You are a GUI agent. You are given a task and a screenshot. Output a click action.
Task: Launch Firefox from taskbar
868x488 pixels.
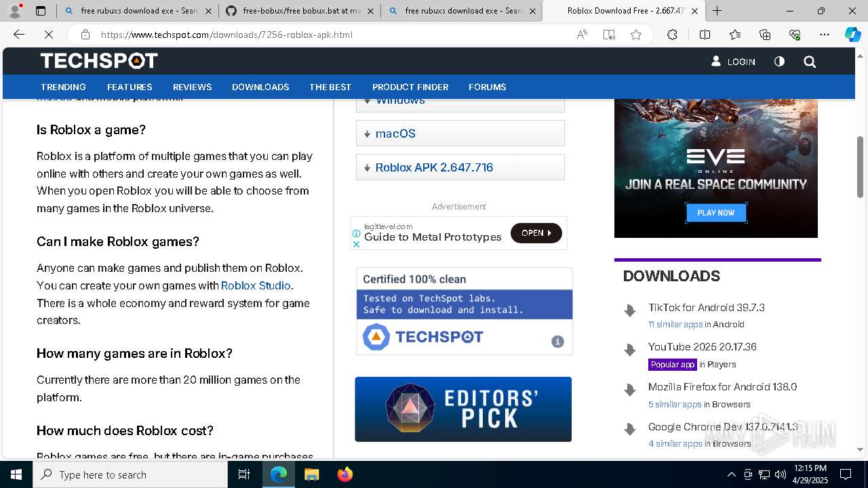[344, 474]
